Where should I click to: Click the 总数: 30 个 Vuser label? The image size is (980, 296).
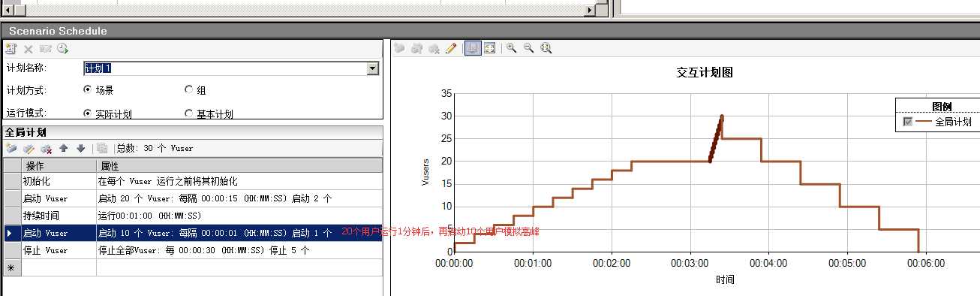pyautogui.click(x=155, y=148)
